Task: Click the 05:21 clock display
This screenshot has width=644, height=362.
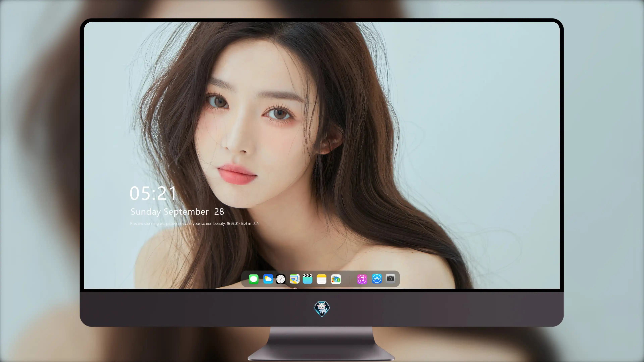Action: (x=153, y=193)
